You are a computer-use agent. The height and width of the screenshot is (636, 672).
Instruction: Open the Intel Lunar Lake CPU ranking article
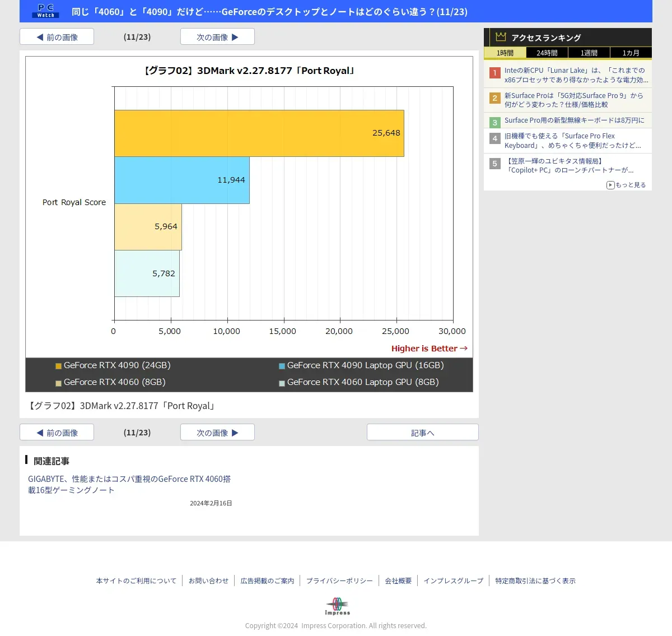(576, 75)
